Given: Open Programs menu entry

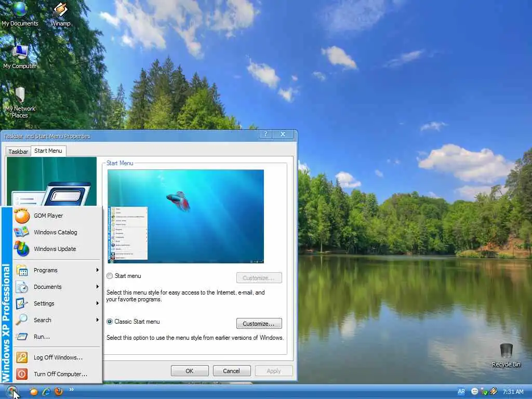Looking at the screenshot, I should click(x=57, y=270).
